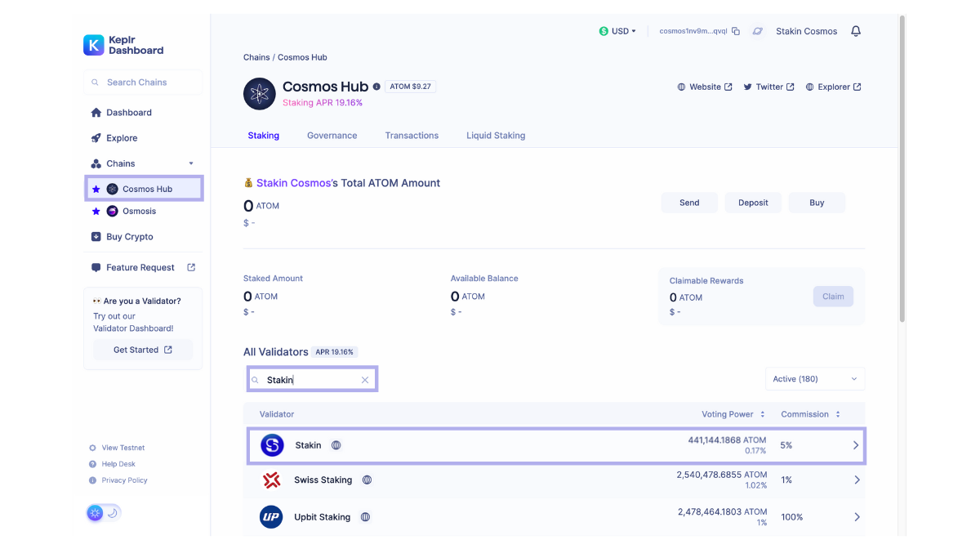Open the Website link

705,87
